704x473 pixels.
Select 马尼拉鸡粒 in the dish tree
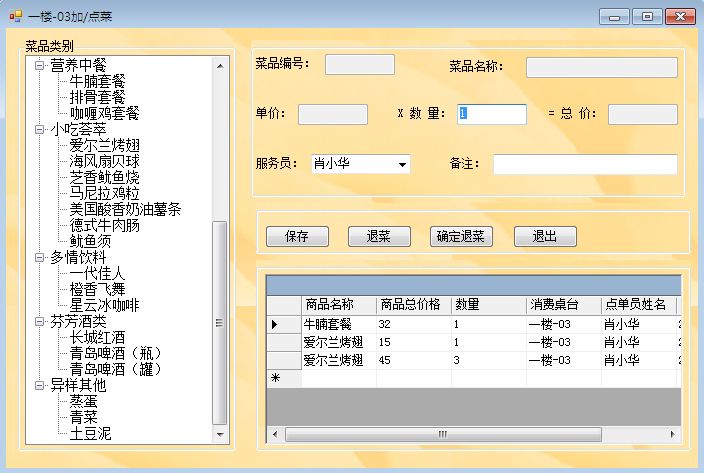coord(105,193)
